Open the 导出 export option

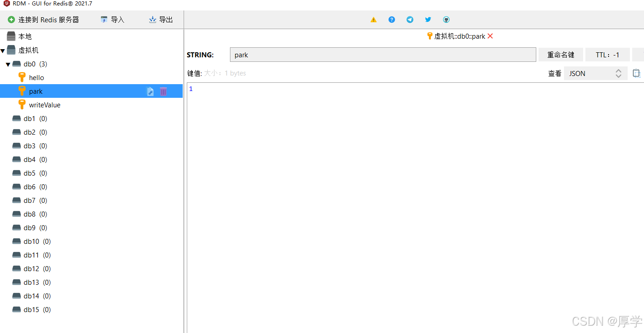pyautogui.click(x=161, y=20)
